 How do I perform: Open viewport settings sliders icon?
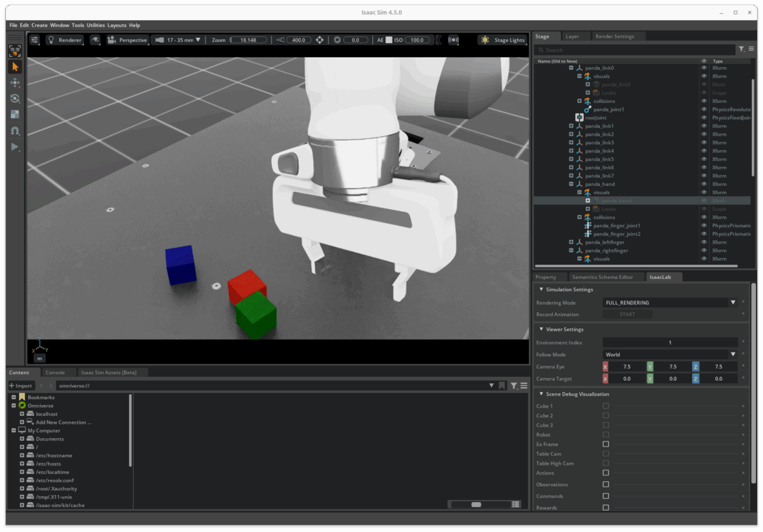pos(35,40)
